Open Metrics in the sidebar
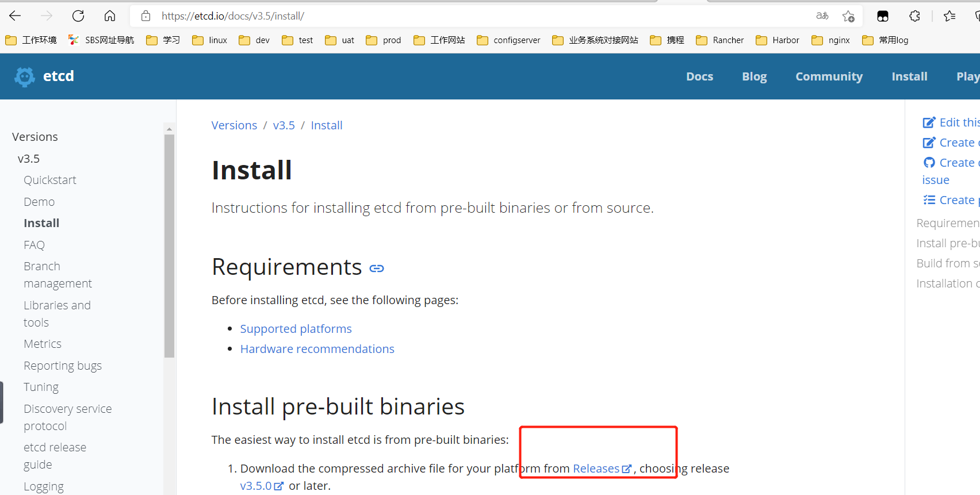Image resolution: width=980 pixels, height=495 pixels. click(43, 344)
